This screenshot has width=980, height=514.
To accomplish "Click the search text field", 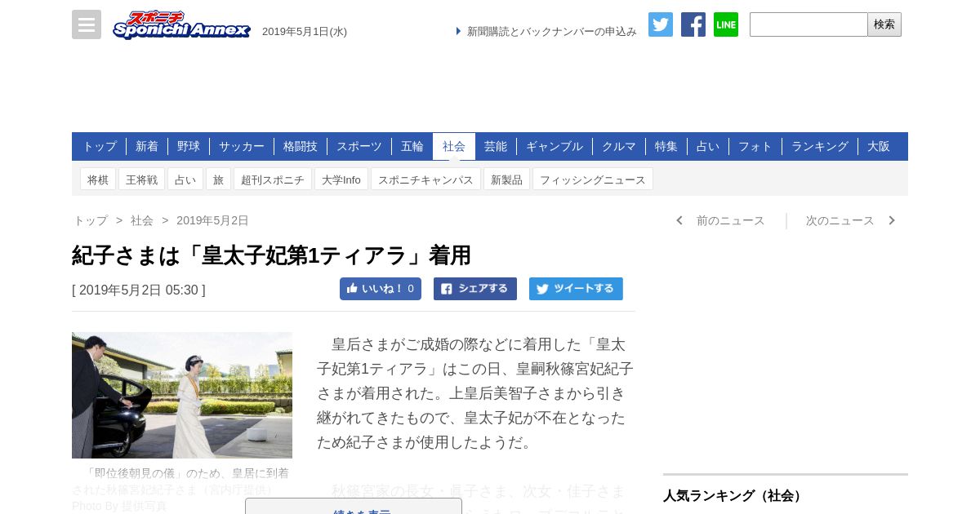I will (x=808, y=24).
